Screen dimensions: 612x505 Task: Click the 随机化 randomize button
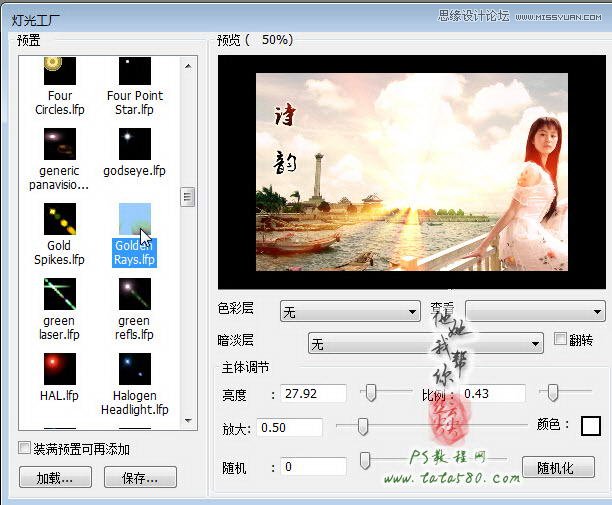tap(558, 467)
